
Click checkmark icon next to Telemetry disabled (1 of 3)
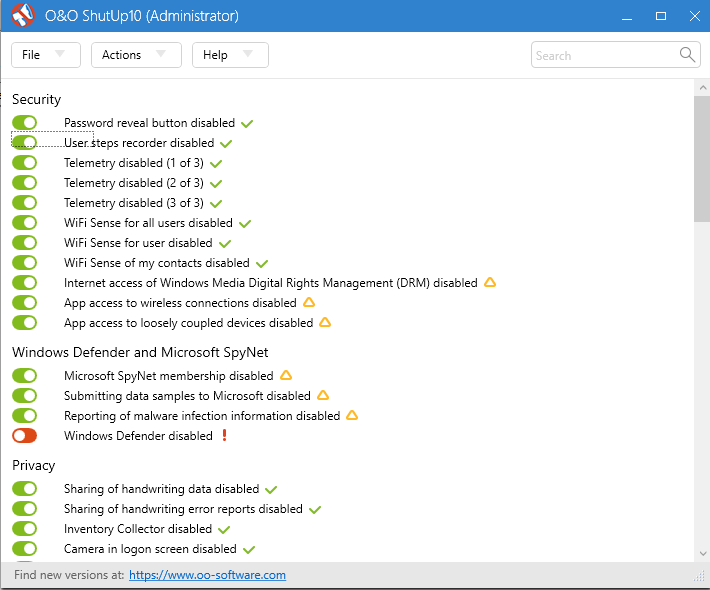(x=216, y=163)
